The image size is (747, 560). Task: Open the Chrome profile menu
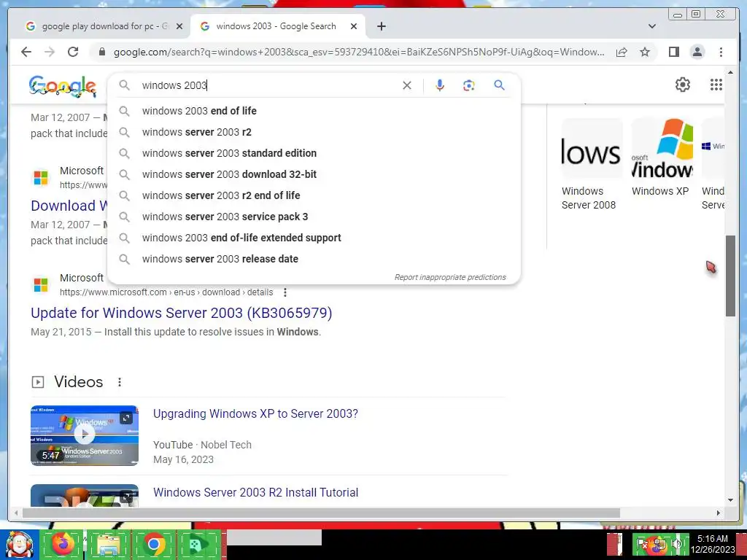point(697,52)
